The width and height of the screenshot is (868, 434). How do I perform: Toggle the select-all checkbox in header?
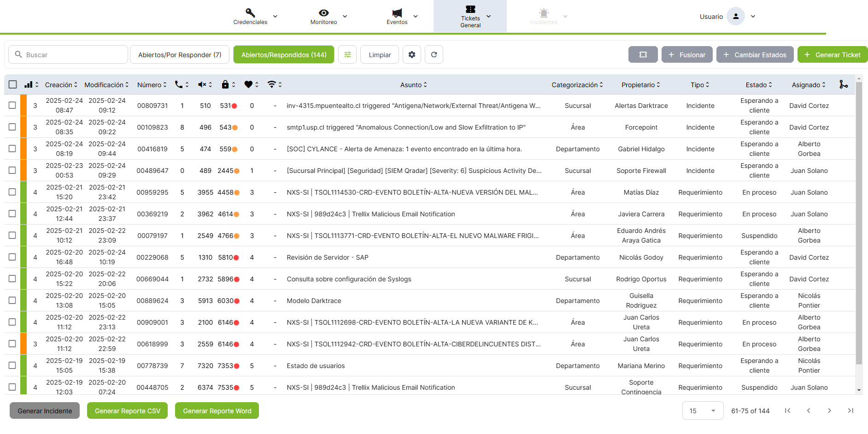point(13,84)
